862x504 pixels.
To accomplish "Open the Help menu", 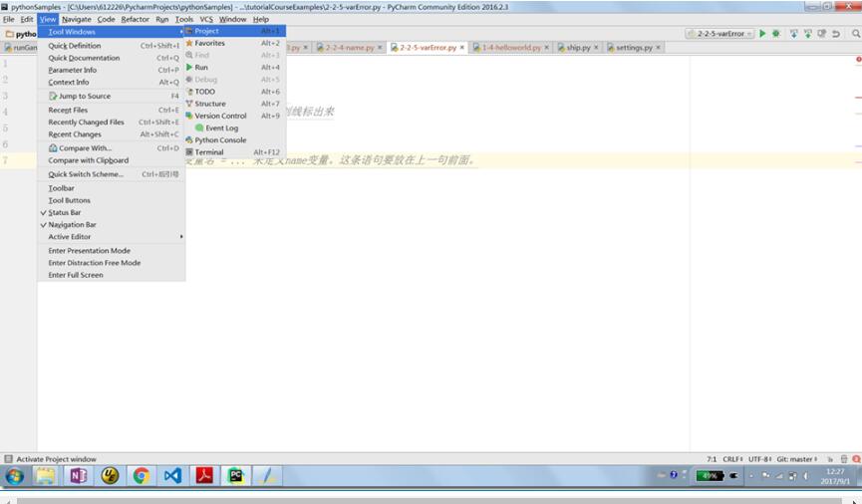I will point(260,19).
